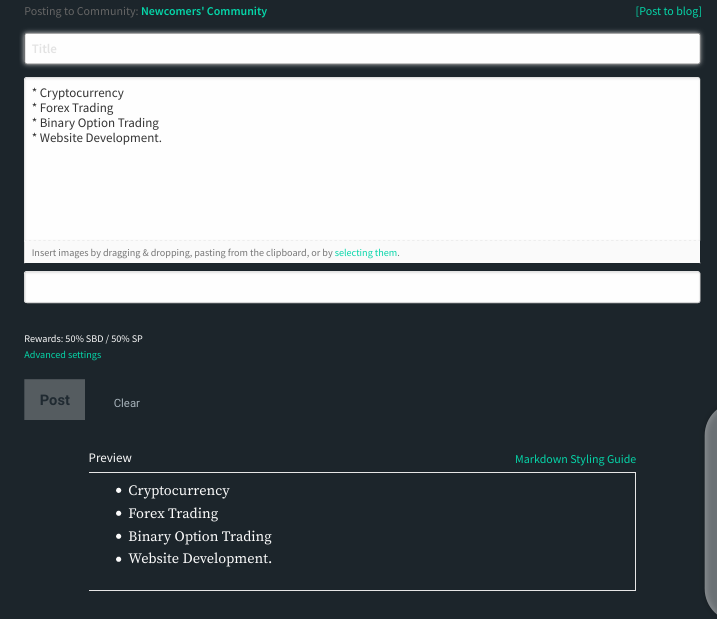The height and width of the screenshot is (619, 717).
Task: Open the selecting them image upload link
Action: pyautogui.click(x=366, y=252)
